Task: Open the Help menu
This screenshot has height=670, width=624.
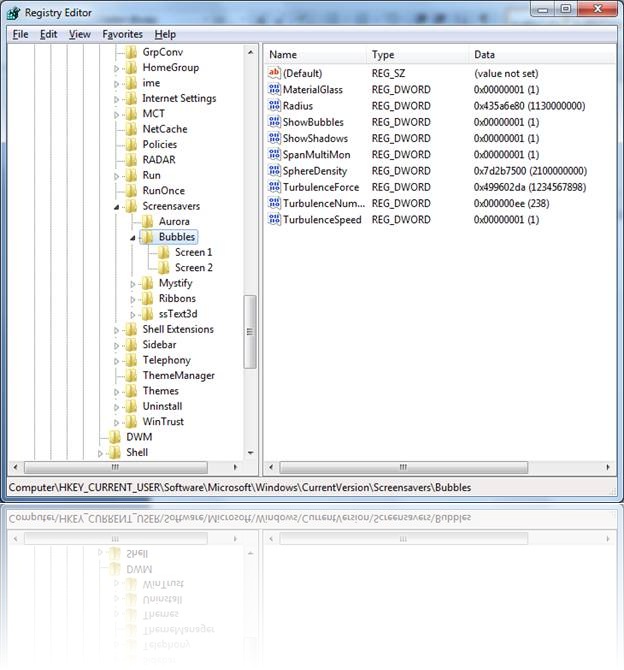Action: 165,34
